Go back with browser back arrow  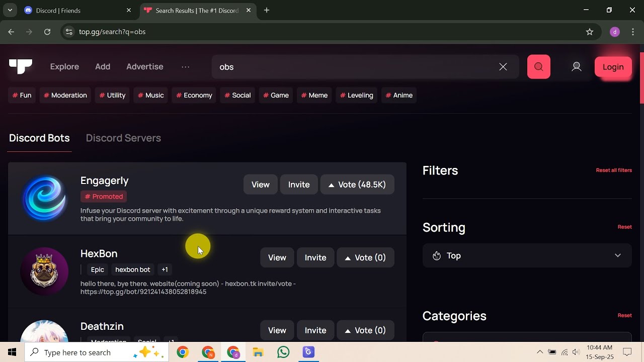point(11,32)
